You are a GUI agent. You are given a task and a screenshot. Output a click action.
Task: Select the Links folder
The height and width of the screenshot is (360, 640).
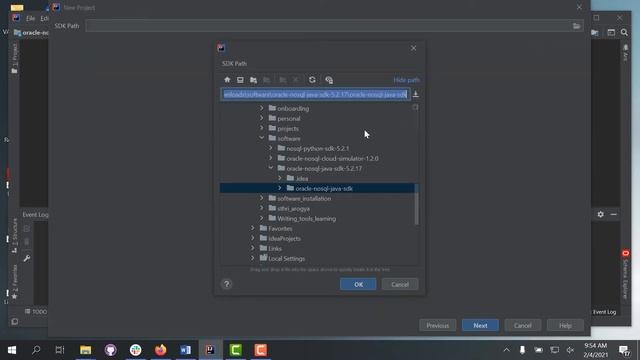point(275,248)
